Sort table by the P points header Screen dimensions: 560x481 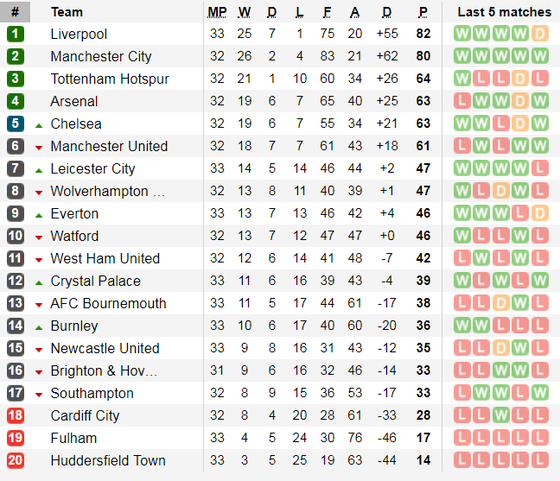click(423, 12)
